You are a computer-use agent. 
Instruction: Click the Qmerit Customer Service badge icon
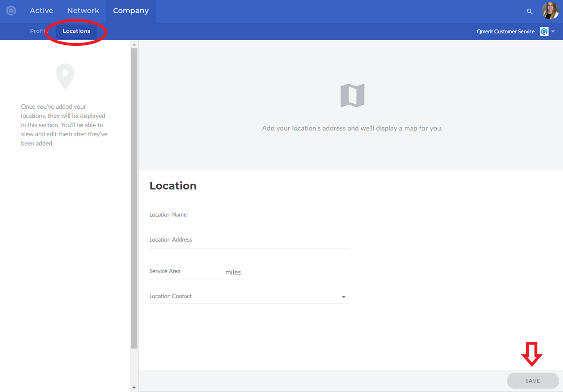pyautogui.click(x=544, y=31)
